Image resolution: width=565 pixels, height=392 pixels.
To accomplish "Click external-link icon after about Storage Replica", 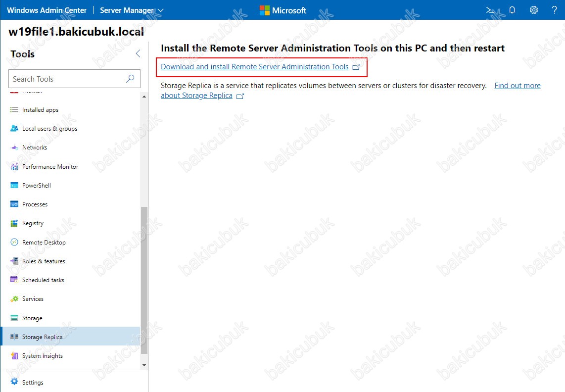I will pos(240,96).
